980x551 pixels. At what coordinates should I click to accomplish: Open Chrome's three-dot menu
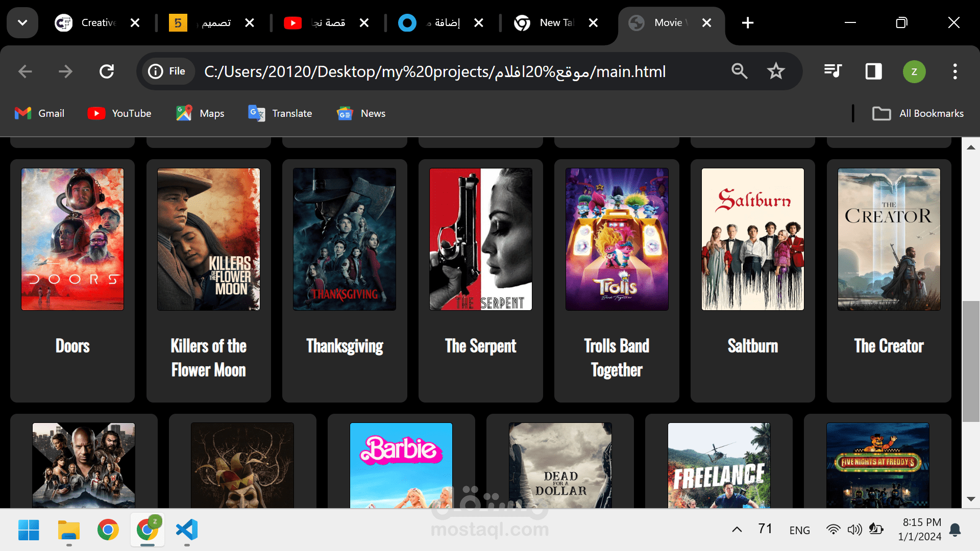[x=955, y=71]
